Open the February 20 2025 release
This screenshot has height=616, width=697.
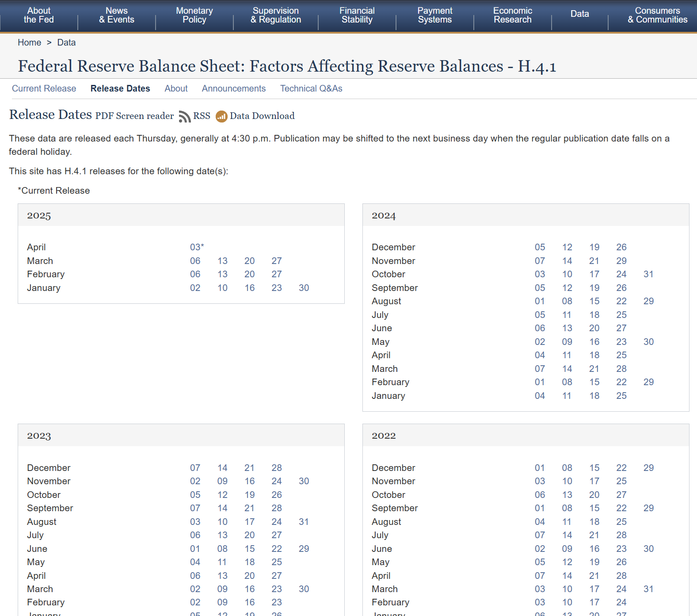[x=250, y=274]
